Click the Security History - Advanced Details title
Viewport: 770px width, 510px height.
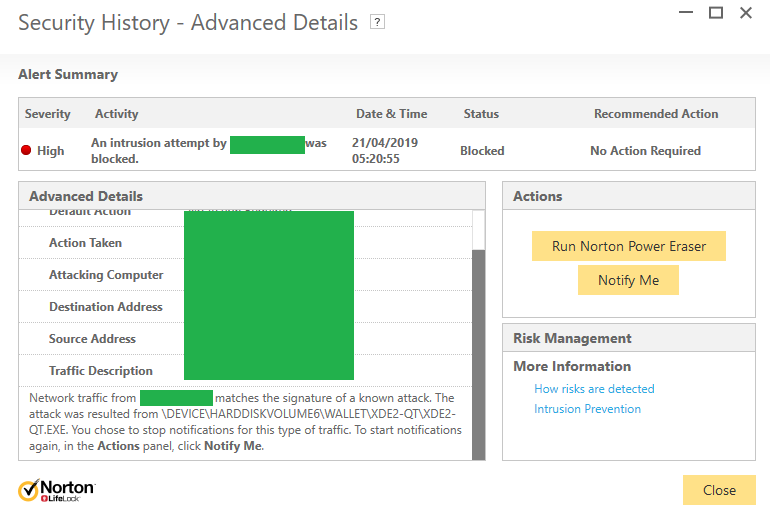[x=188, y=23]
